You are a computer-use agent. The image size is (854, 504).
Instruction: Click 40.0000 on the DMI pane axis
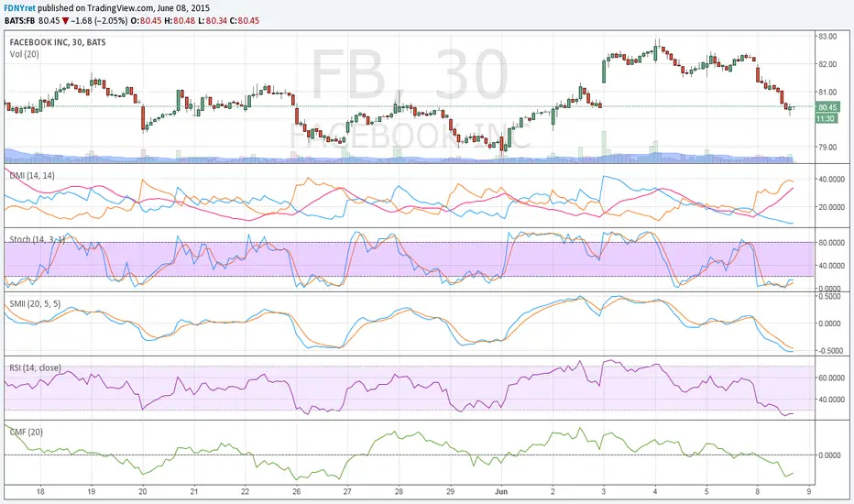[832, 180]
